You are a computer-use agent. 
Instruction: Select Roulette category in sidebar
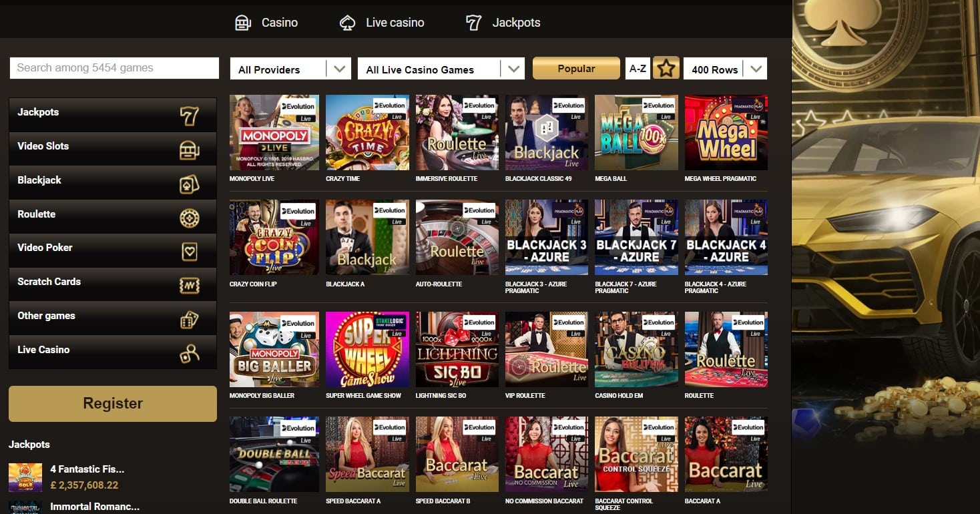(x=113, y=217)
